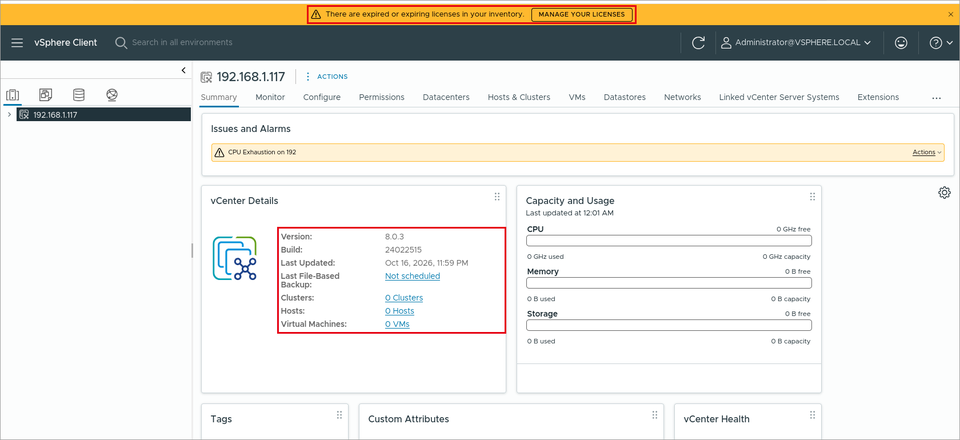Image resolution: width=960 pixels, height=440 pixels.
Task: Open the VMs tab
Action: tap(577, 97)
